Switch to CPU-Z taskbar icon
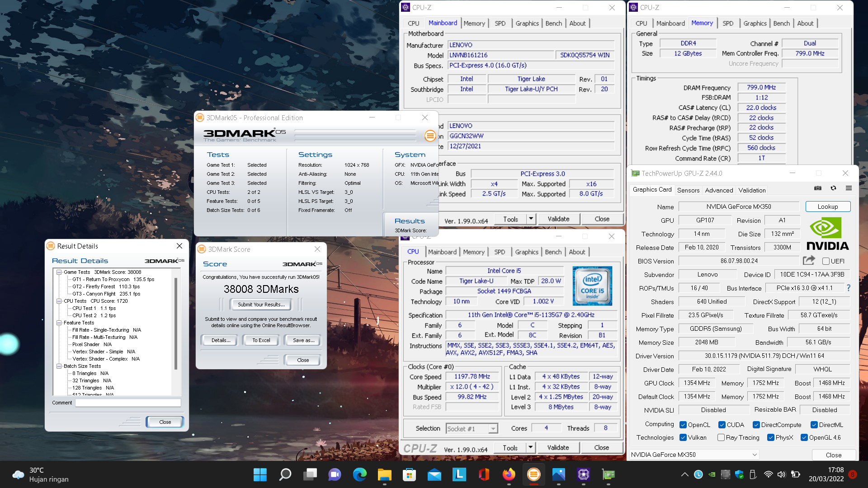 tap(583, 474)
